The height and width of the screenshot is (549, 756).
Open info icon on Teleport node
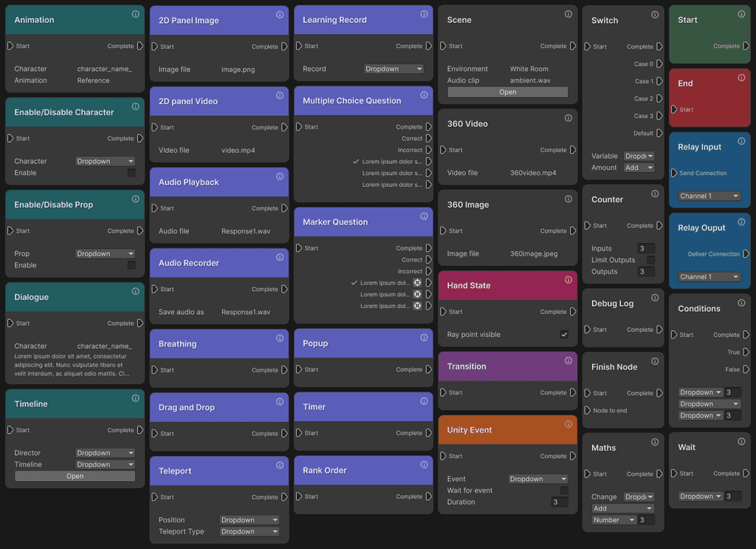[280, 465]
